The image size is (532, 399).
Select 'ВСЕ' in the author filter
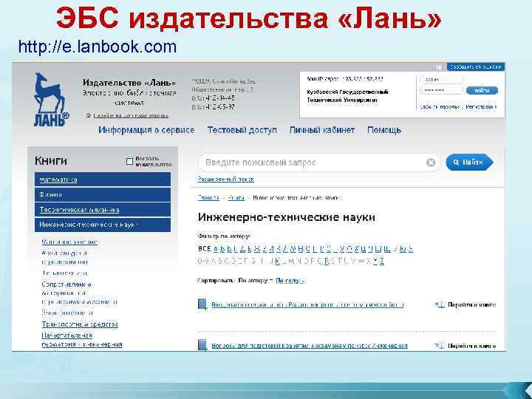point(204,249)
